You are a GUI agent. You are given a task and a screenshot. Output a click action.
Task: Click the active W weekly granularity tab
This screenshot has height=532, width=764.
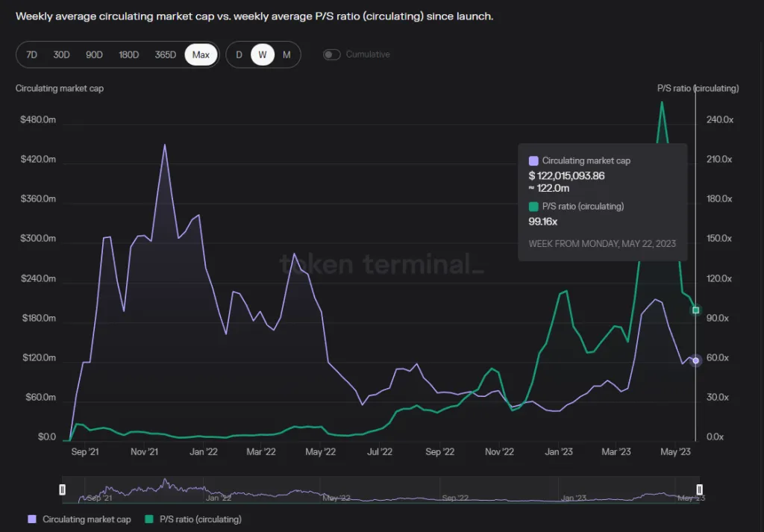[263, 54]
